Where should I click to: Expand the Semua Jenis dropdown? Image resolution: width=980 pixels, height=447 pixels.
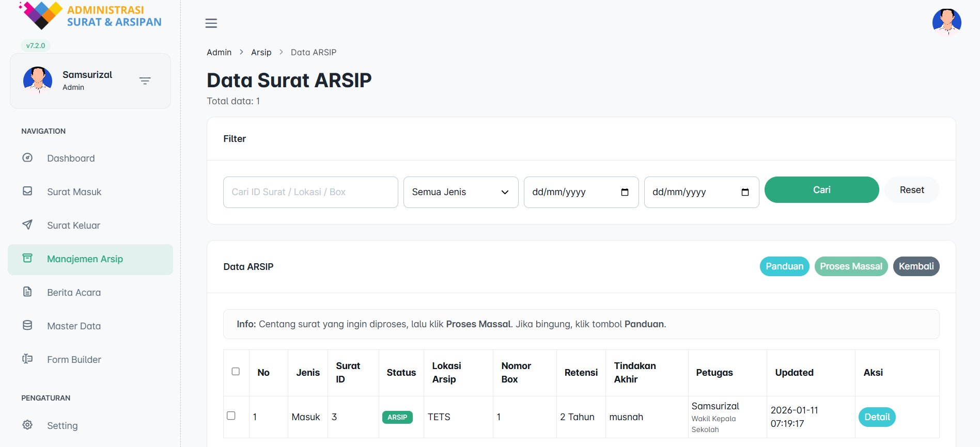[x=460, y=192]
